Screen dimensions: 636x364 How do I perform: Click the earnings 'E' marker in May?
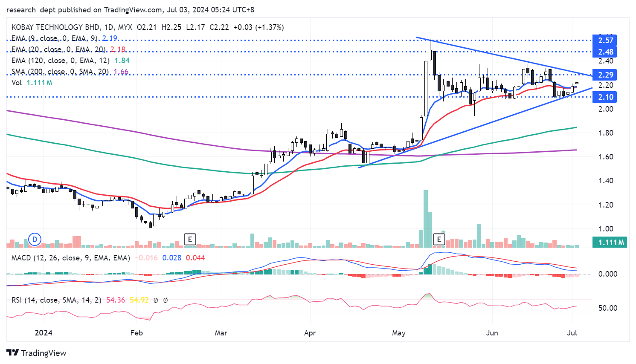[439, 239]
